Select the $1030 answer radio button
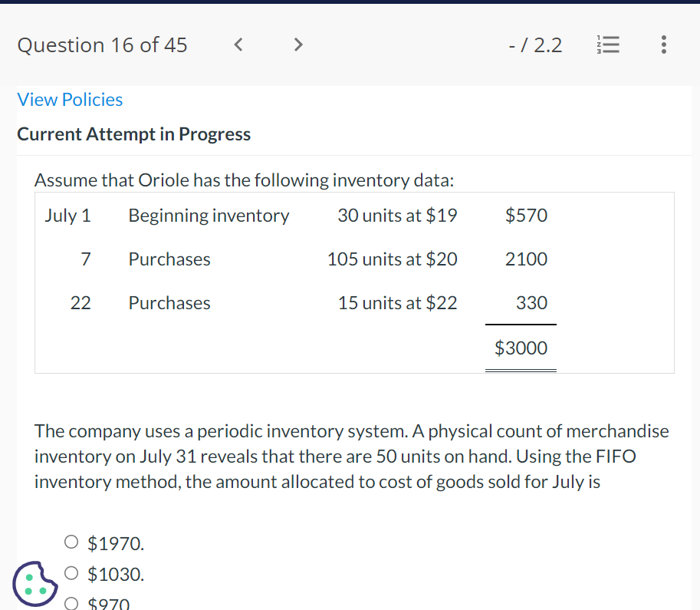This screenshot has height=610, width=700. [x=71, y=572]
